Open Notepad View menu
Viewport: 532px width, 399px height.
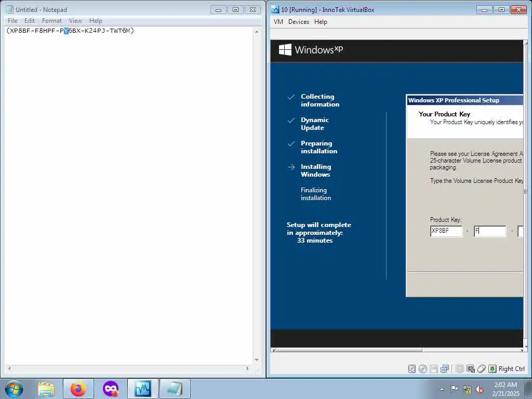click(x=76, y=21)
